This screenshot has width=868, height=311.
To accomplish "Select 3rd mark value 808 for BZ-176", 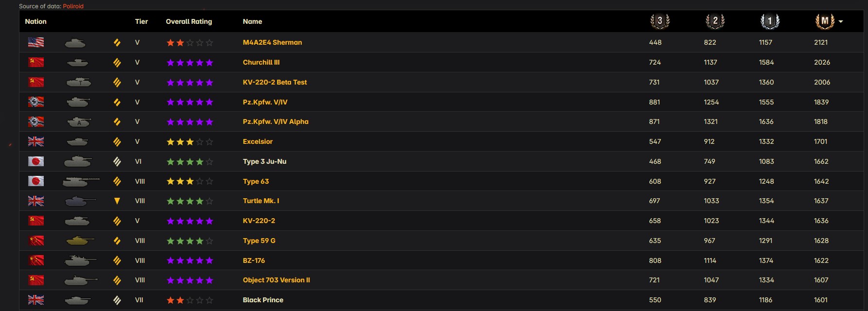I will tap(655, 260).
